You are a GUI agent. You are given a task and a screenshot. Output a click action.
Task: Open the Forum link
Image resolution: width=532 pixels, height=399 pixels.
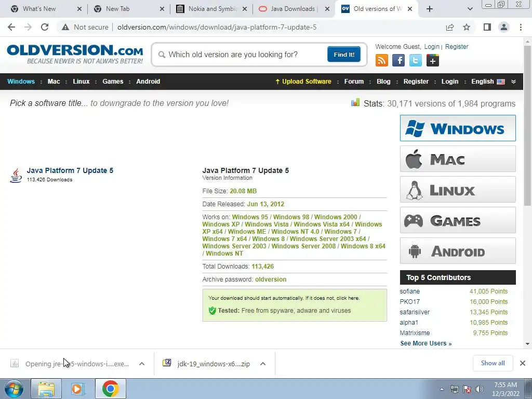(354, 82)
